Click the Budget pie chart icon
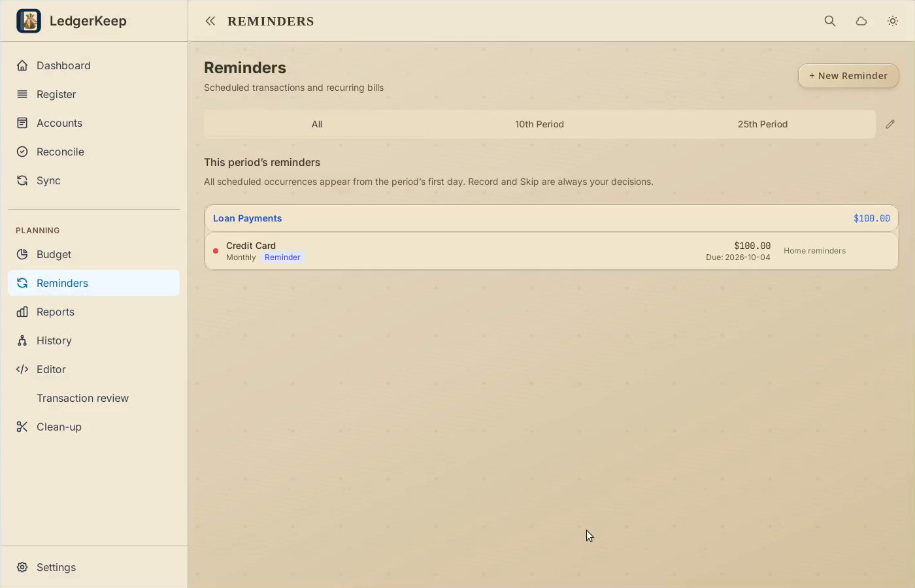The image size is (915, 588). (x=22, y=254)
